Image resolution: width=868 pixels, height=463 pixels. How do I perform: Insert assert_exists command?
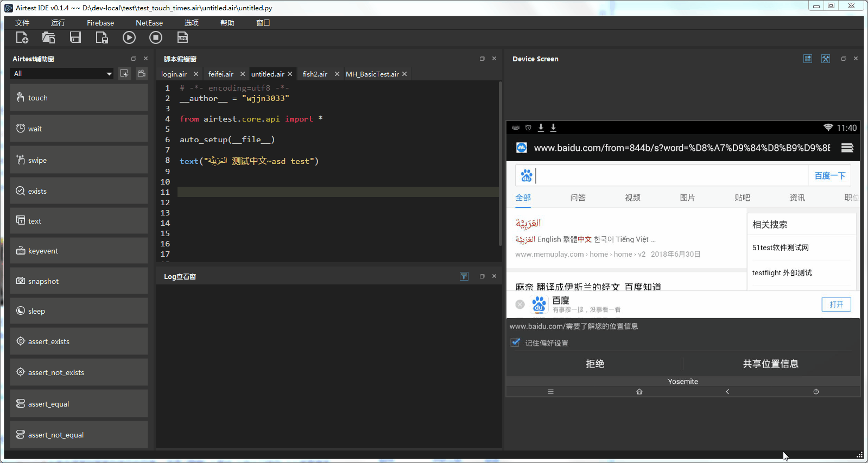(x=79, y=341)
